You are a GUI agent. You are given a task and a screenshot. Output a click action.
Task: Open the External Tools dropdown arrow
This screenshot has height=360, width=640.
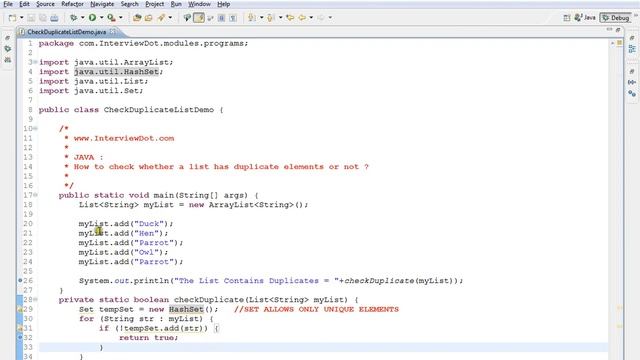click(x=121, y=18)
